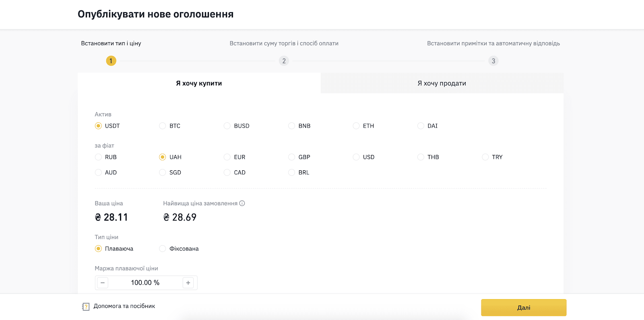644x320 pixels.
Task: Choose EUR as fiat currency
Action: click(227, 157)
